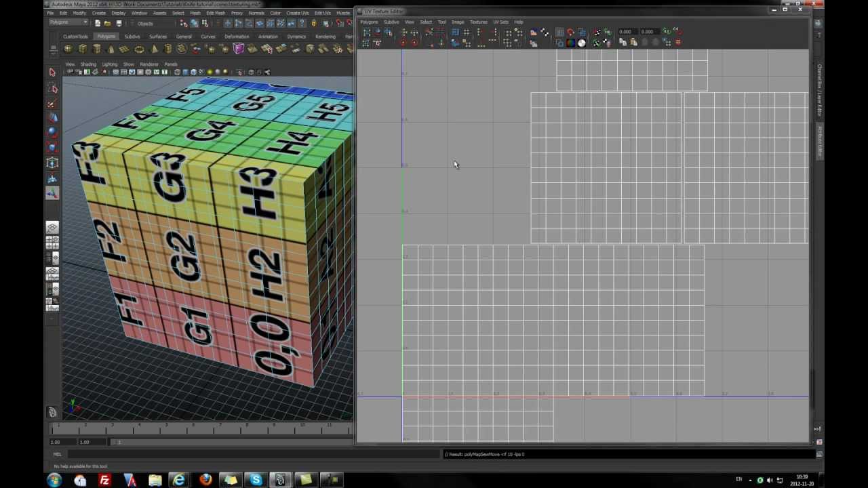This screenshot has width=868, height=488.
Task: Open the Polygons menu set dropdown
Action: (x=68, y=22)
